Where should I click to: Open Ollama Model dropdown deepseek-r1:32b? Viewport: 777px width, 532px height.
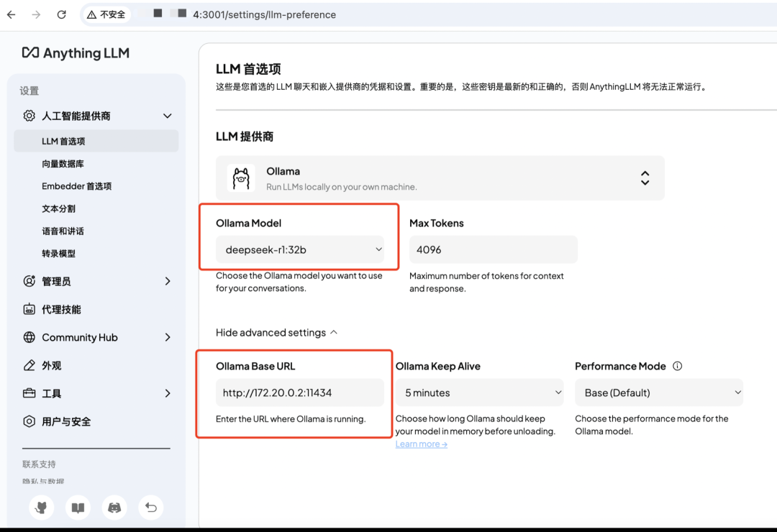(x=300, y=249)
